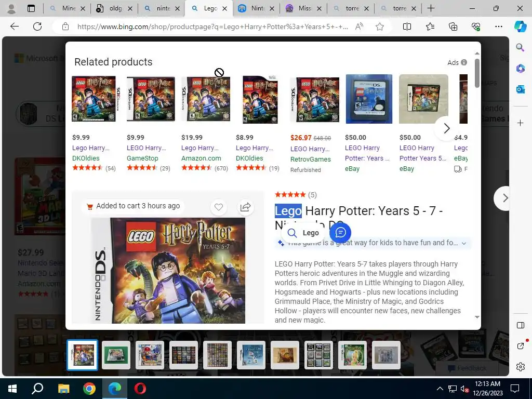Screen dimensions: 532x399
Task: Open Browser essentials heart icon
Action: pos(476,26)
